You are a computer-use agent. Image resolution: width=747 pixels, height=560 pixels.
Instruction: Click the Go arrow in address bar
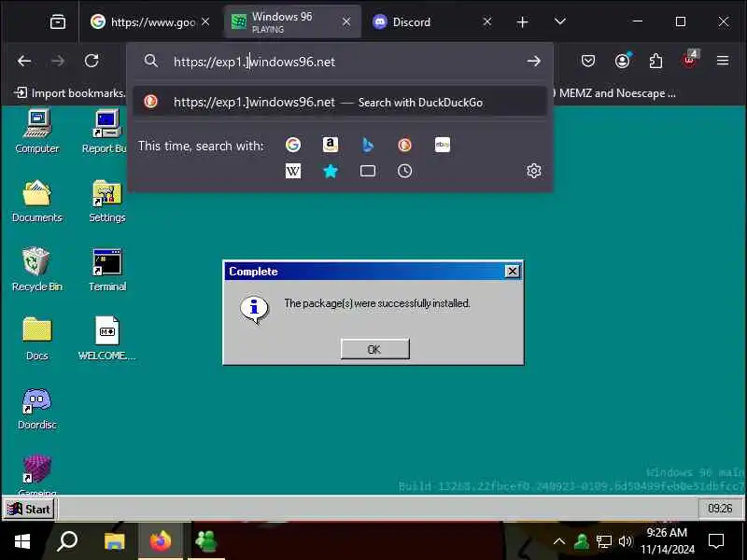coord(534,61)
